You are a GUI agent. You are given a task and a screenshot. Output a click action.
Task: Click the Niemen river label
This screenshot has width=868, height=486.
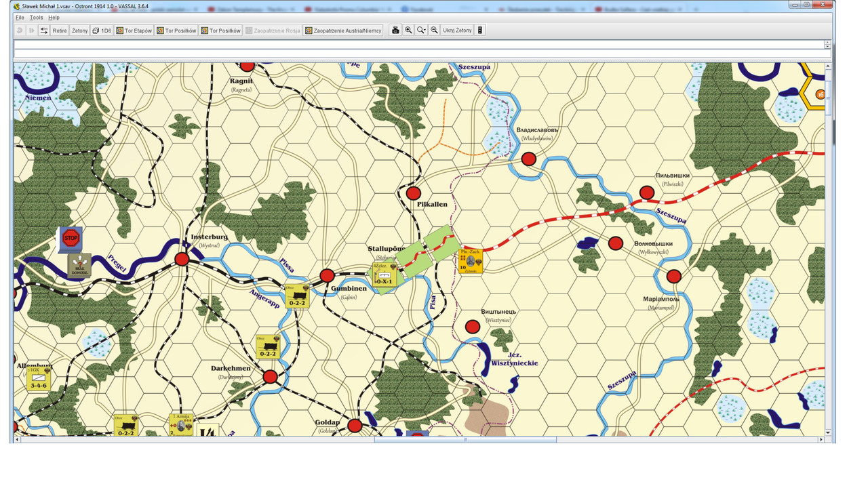(x=38, y=98)
